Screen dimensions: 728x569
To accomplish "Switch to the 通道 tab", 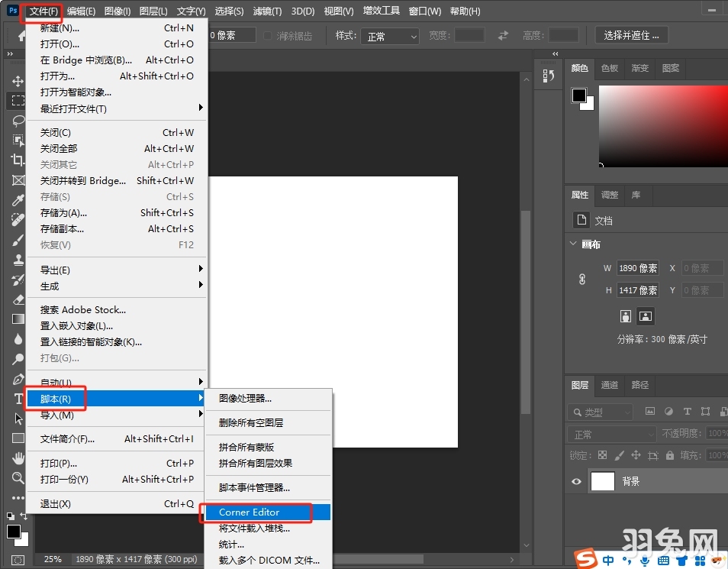I will (609, 386).
